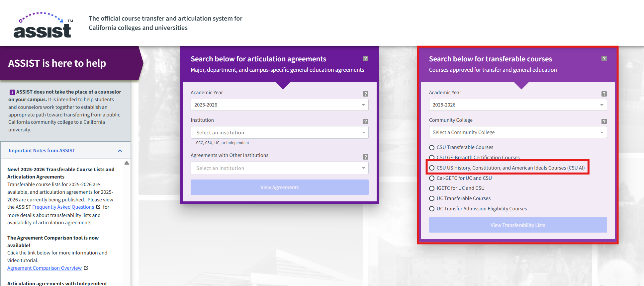This screenshot has height=286, width=644.
Task: Click 'CCC, CSU, UC, or Independent' hint text
Action: [223, 143]
